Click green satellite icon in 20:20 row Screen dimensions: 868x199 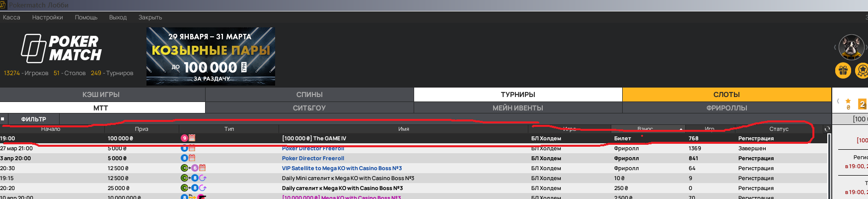pos(185,188)
